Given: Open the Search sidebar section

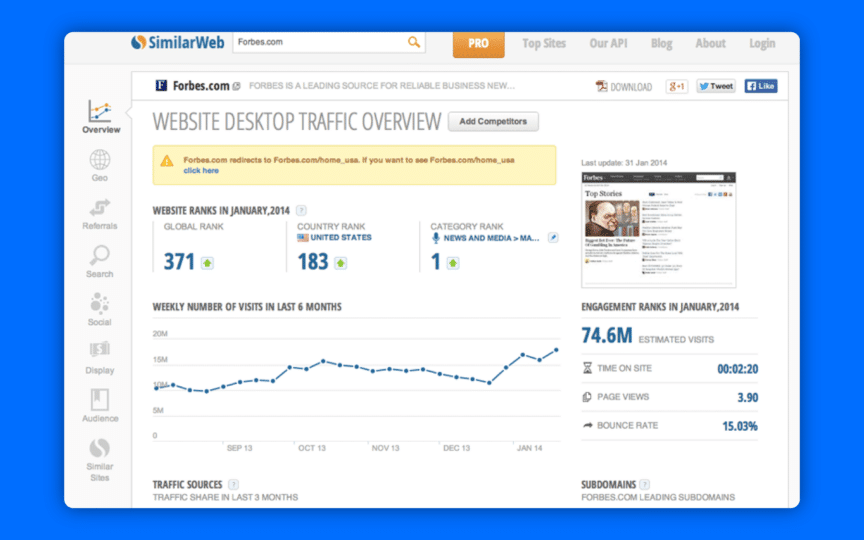Looking at the screenshot, I should (100, 262).
